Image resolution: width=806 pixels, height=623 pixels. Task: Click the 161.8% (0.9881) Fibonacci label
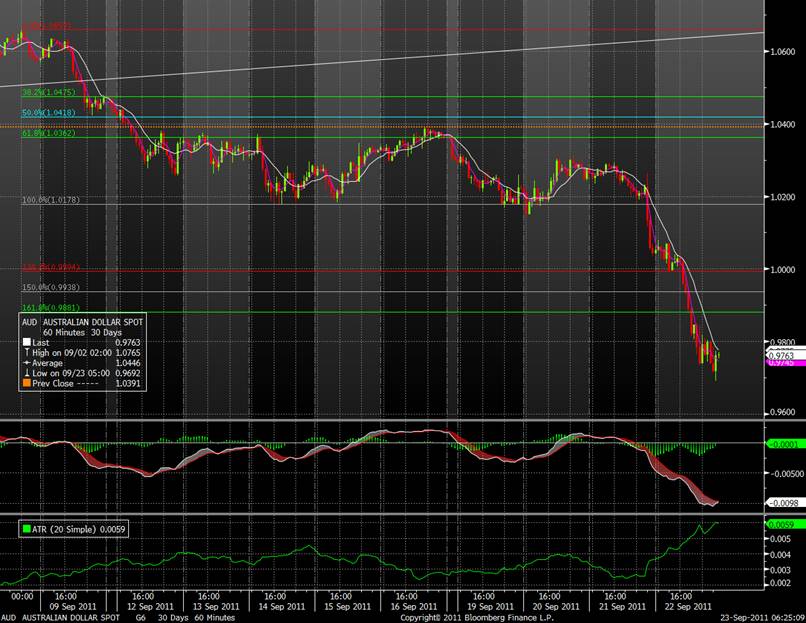52,308
